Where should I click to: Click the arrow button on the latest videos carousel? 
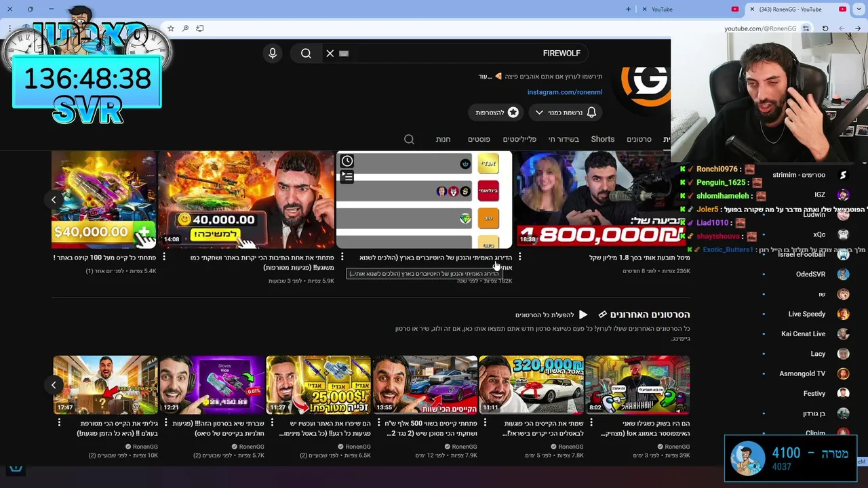coord(54,385)
